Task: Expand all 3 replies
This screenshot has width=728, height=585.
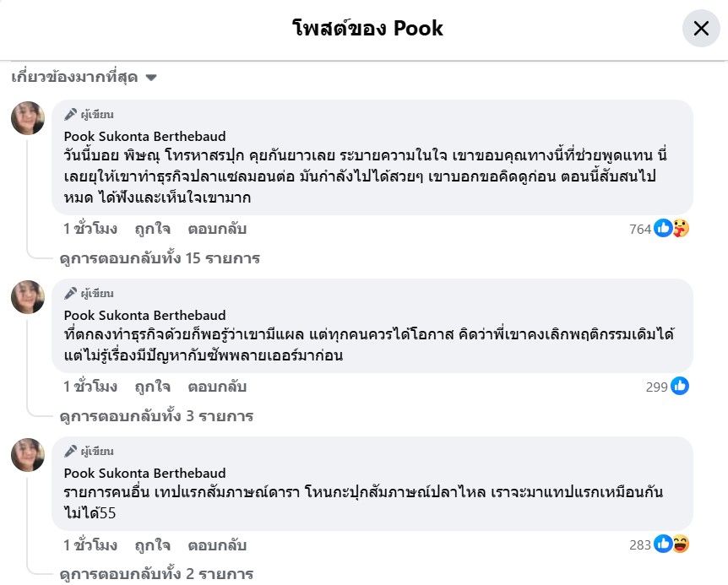Action: click(156, 416)
